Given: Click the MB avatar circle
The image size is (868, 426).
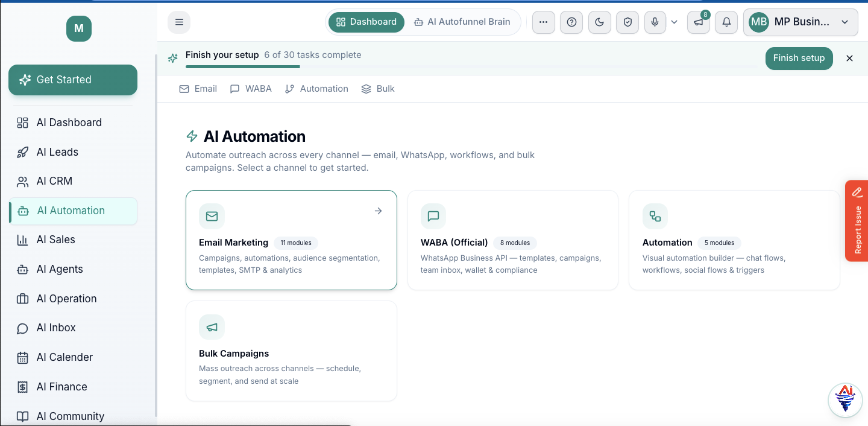Looking at the screenshot, I should tap(759, 22).
